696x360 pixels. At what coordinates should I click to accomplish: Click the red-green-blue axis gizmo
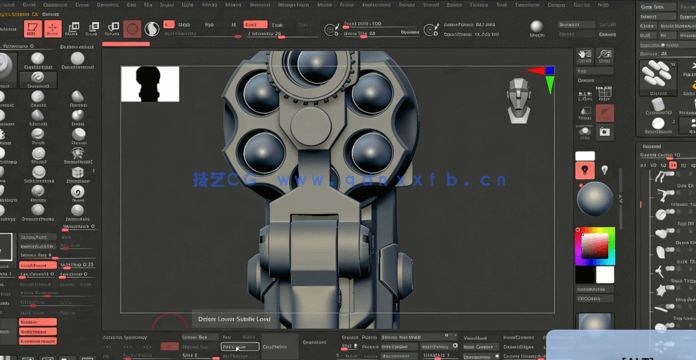tap(541, 79)
